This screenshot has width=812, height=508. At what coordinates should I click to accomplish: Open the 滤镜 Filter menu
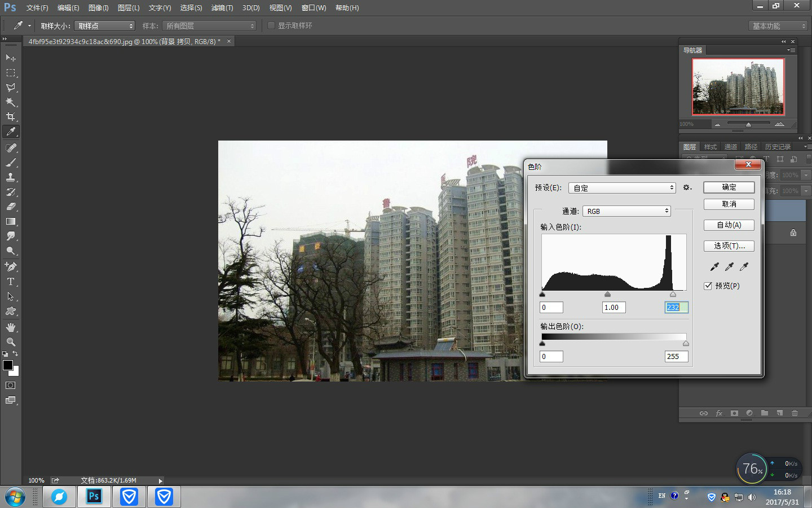pyautogui.click(x=222, y=7)
